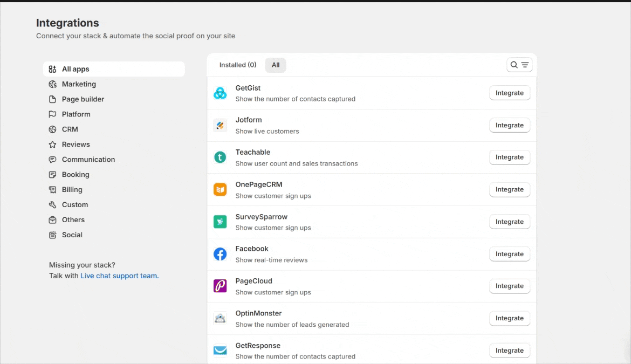Click the Marketing sidebar icon
The width and height of the screenshot is (631, 364).
click(52, 84)
